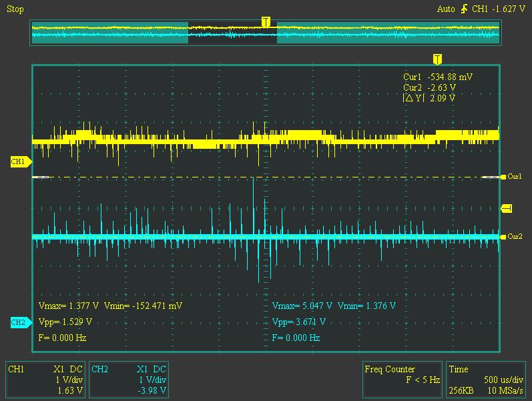
Task: Open the Time base settings box
Action: click(486, 380)
